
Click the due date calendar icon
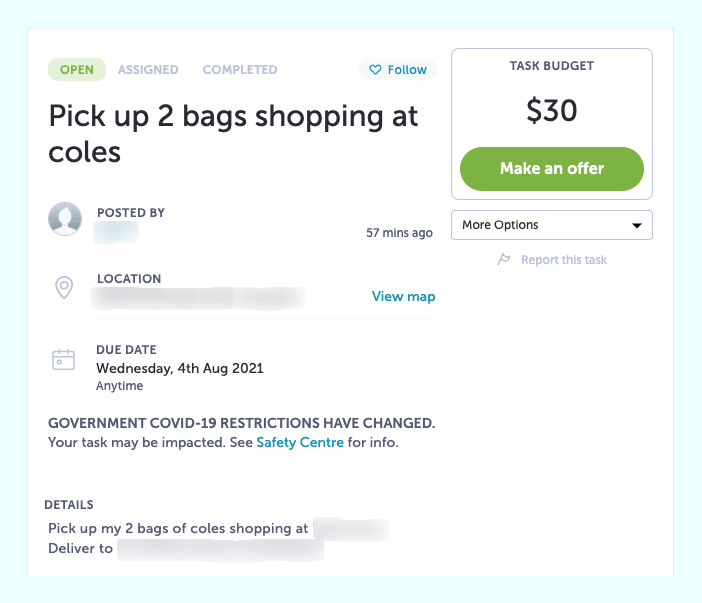pyautogui.click(x=64, y=359)
